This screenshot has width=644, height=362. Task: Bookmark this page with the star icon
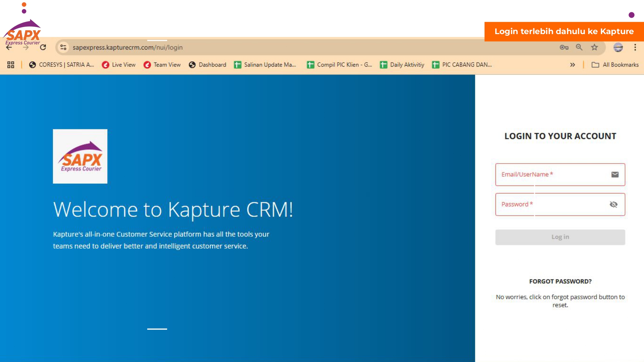click(594, 47)
